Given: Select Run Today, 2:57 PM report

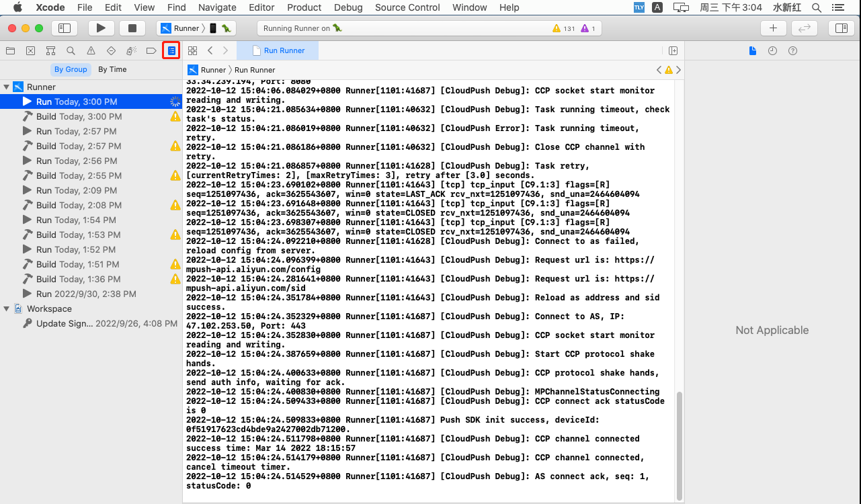Looking at the screenshot, I should [91, 131].
